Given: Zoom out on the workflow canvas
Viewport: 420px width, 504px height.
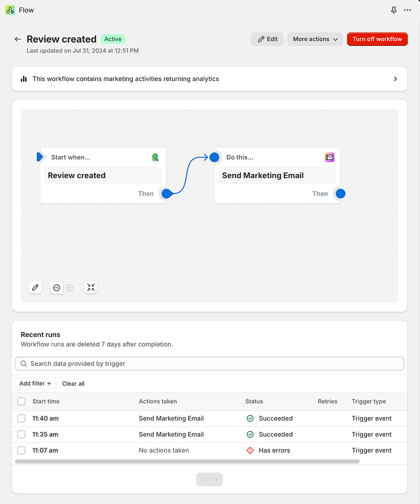Looking at the screenshot, I should pos(56,287).
